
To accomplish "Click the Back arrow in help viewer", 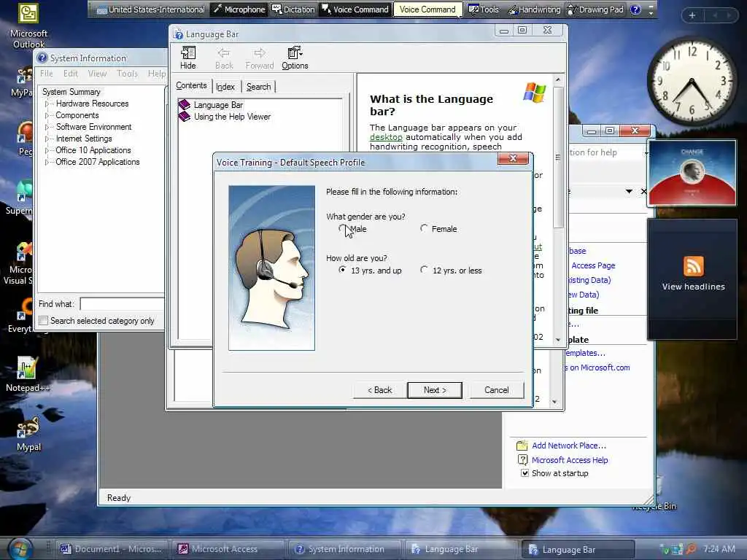I will click(224, 58).
